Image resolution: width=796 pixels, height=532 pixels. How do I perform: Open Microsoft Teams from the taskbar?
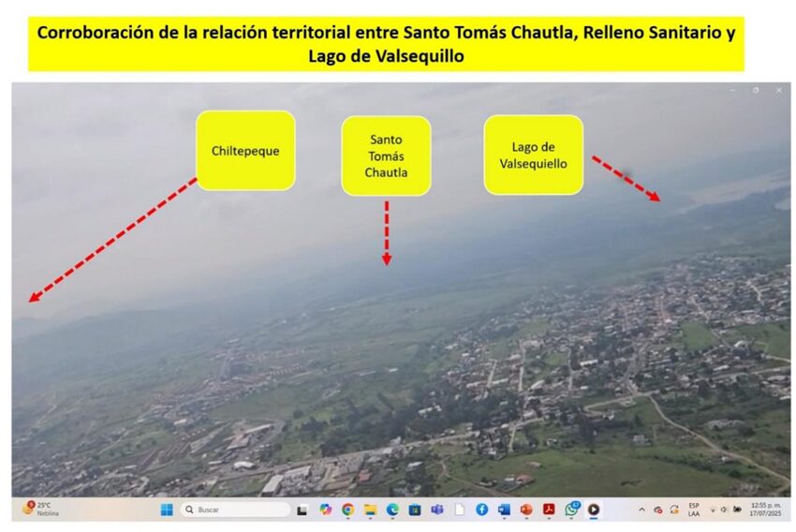pyautogui.click(x=436, y=510)
